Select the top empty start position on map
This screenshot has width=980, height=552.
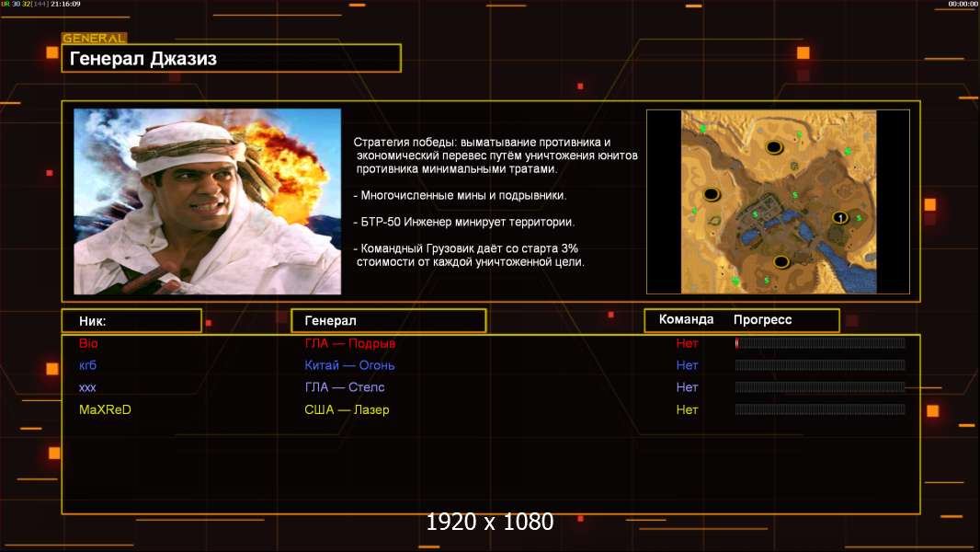(774, 147)
